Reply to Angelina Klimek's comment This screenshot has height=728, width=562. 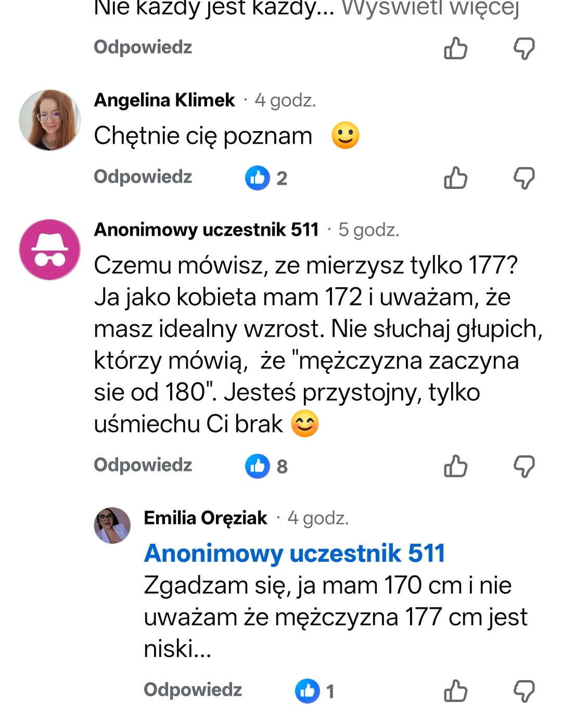[x=143, y=177]
